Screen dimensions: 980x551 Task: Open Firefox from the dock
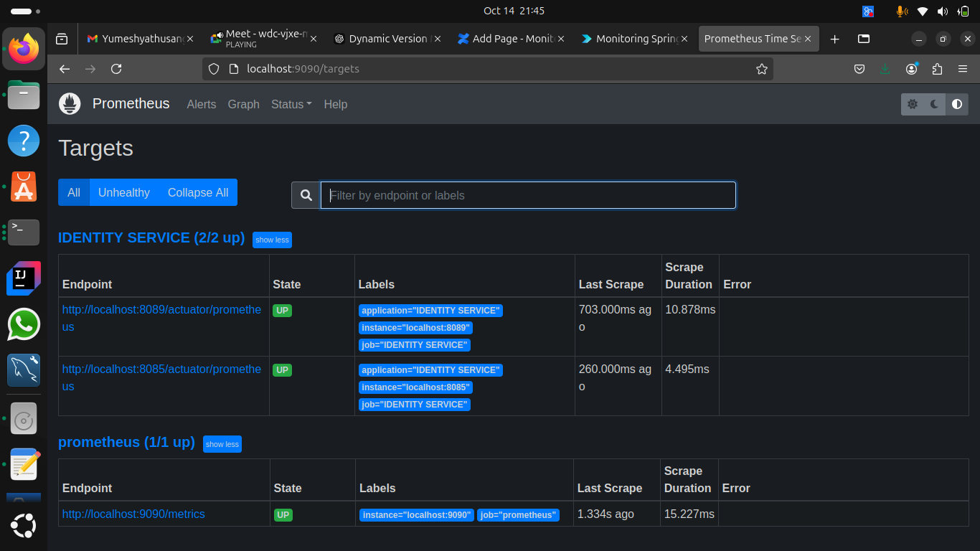click(24, 49)
